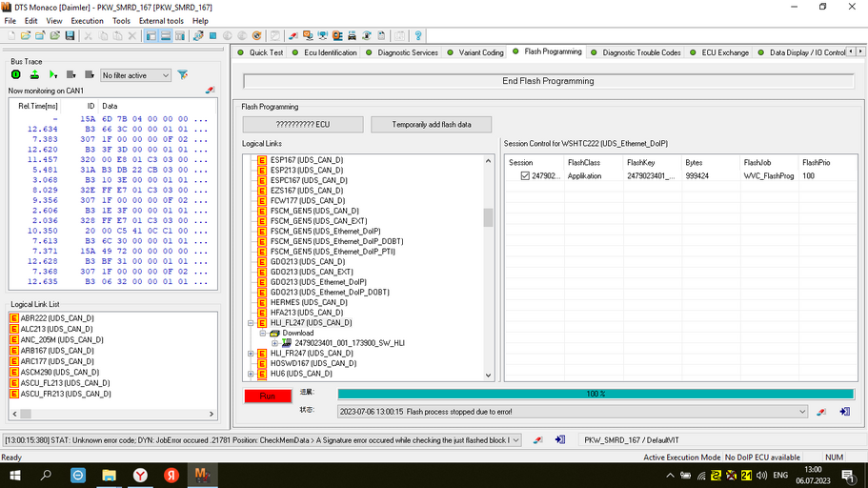This screenshot has width=868, height=488.
Task: Toggle the second highlighted layout button in toolbar
Action: 166,36
